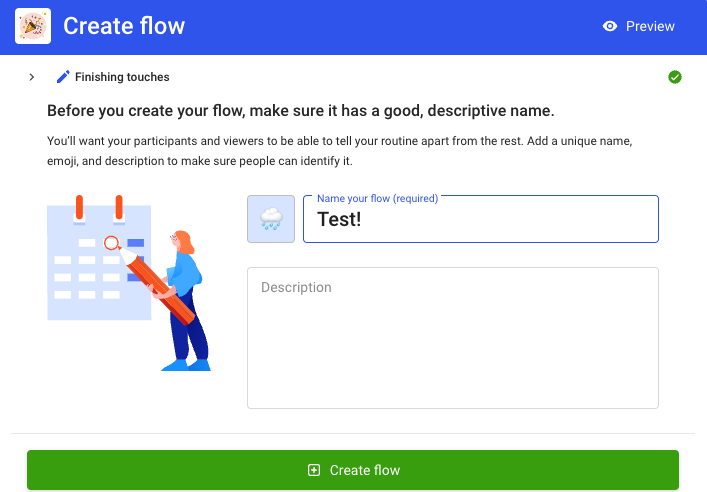Click the 'Before you create your flow' heading

(301, 110)
